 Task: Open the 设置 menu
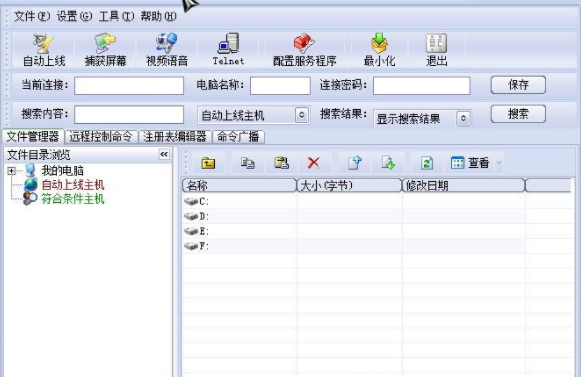point(74,16)
